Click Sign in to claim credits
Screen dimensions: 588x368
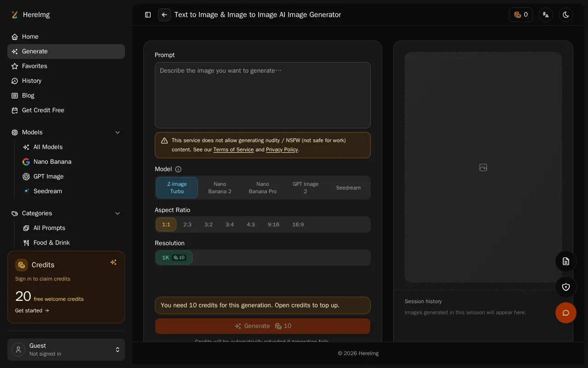[43, 279]
